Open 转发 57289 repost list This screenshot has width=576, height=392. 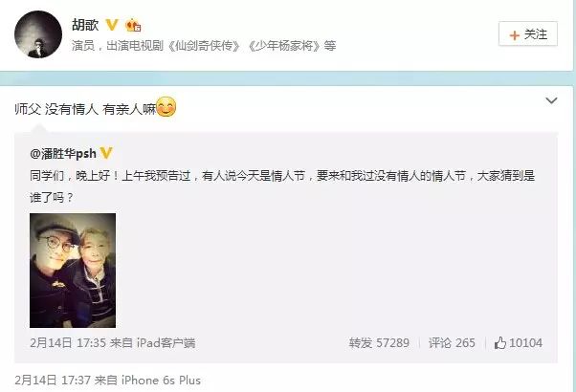coord(379,343)
